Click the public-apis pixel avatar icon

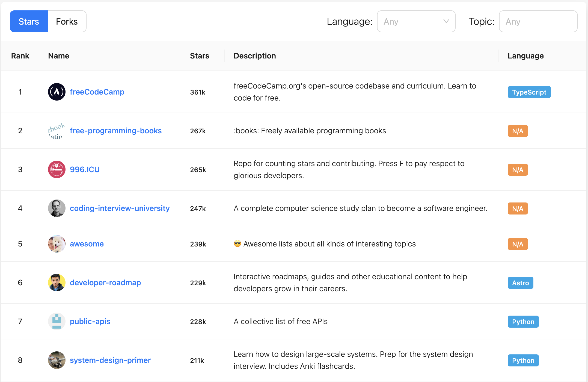tap(57, 321)
